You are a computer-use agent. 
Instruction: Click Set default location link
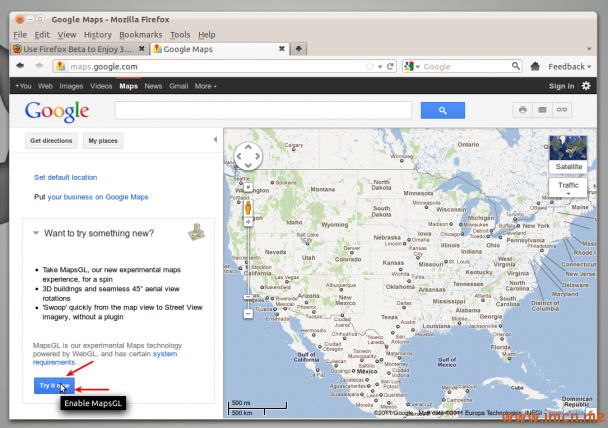[x=66, y=177]
